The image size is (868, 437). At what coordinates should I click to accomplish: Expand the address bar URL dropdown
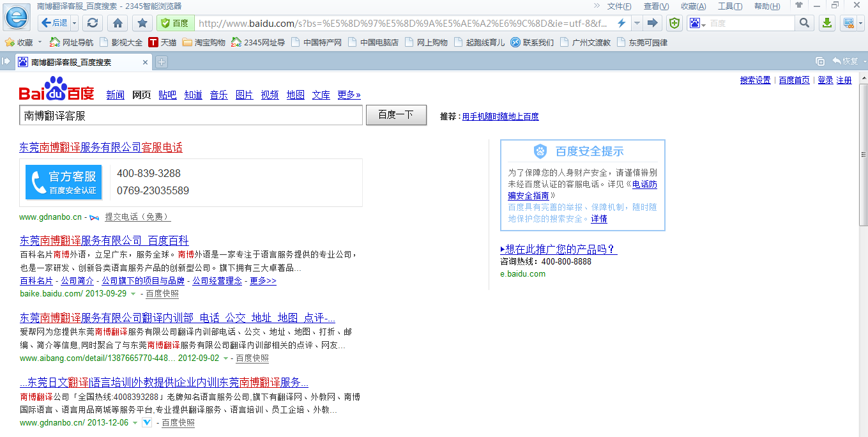[x=636, y=23]
